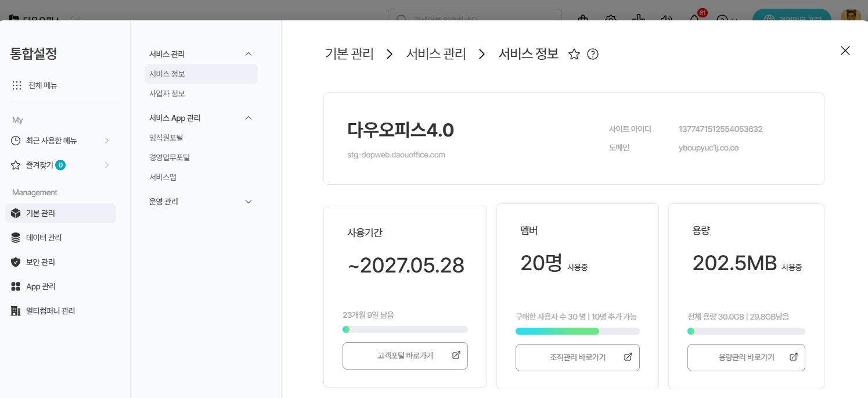Open 보안 관리 shield menu

[x=41, y=262]
